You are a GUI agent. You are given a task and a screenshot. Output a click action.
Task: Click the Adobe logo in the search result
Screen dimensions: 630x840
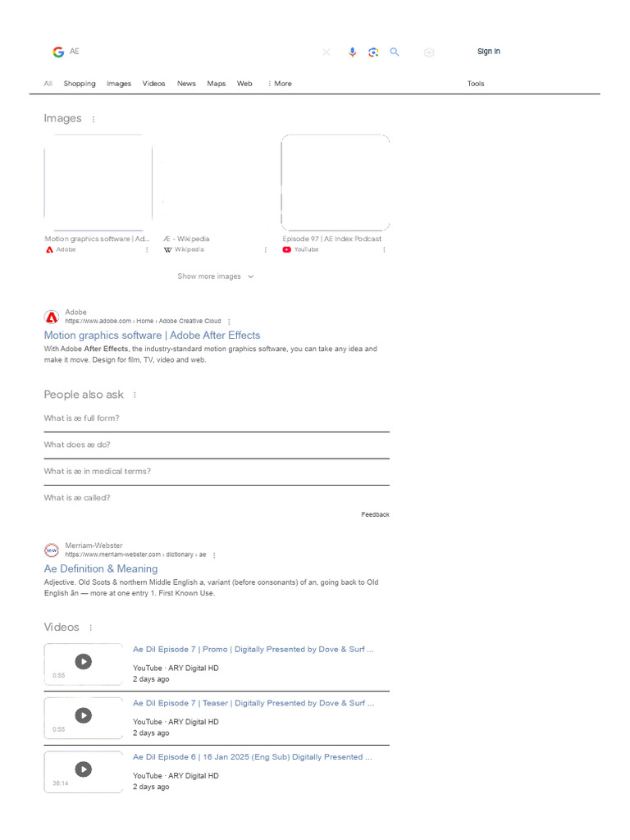52,317
